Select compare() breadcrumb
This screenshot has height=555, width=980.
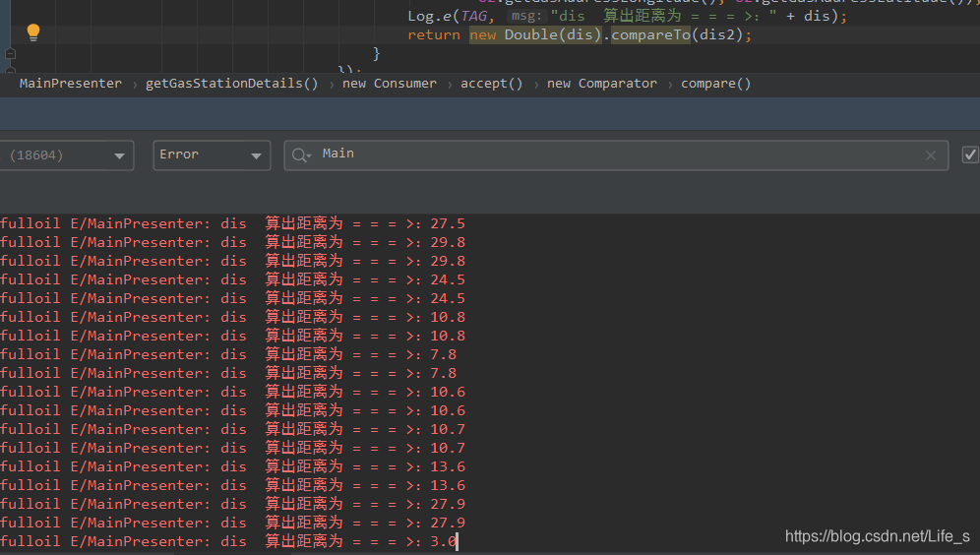(x=715, y=84)
